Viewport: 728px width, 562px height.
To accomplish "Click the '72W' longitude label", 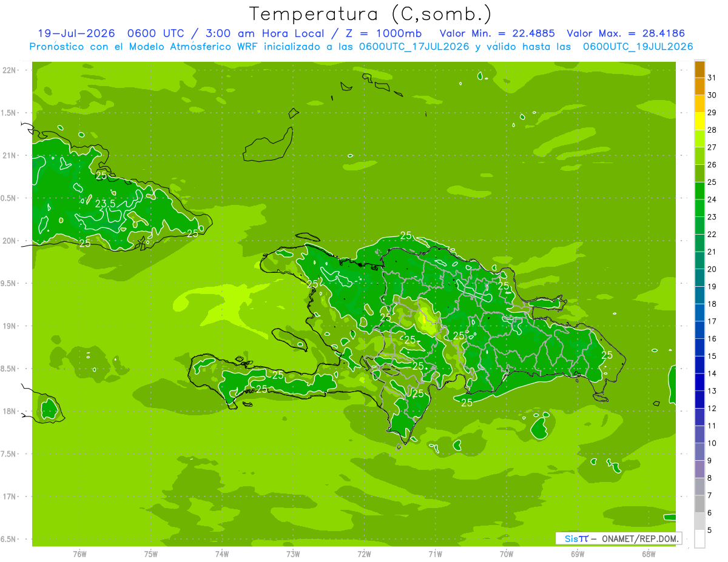I will [x=364, y=554].
